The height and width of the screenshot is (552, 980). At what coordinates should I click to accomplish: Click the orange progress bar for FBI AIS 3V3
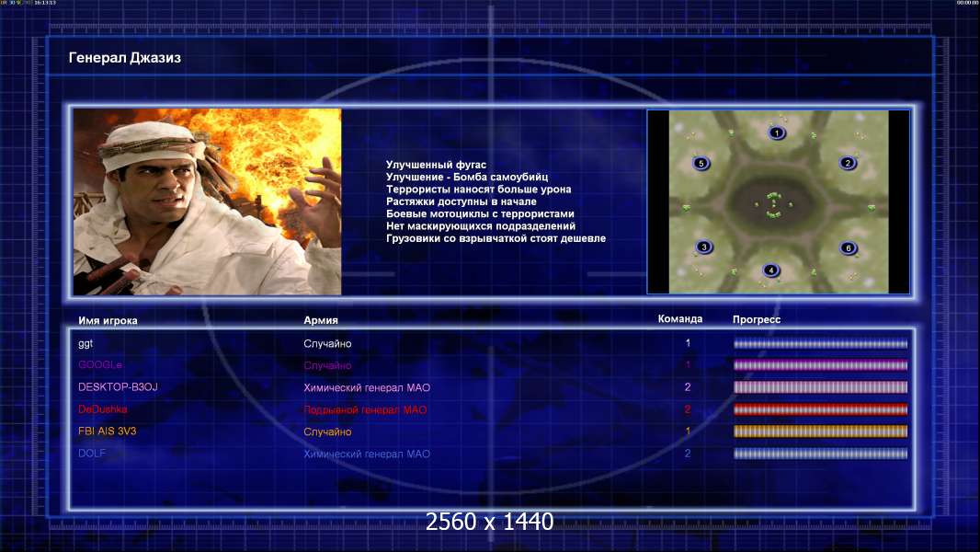pos(820,431)
